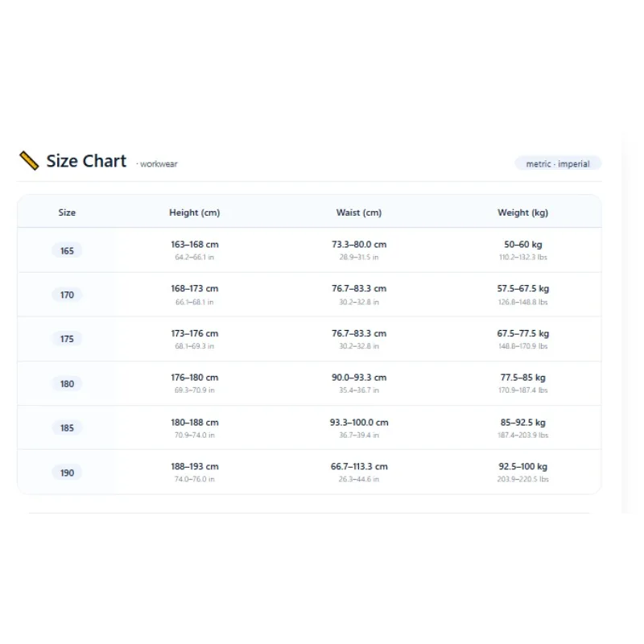Click the 180–188 cm height value
The height and width of the screenshot is (644, 644).
tap(195, 422)
